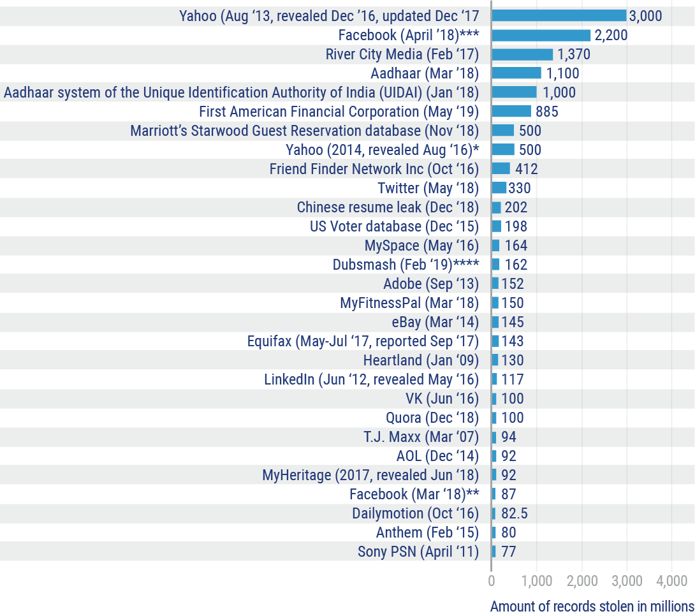
Task: Click the 412 value for Friend Finder
Action: coord(526,169)
